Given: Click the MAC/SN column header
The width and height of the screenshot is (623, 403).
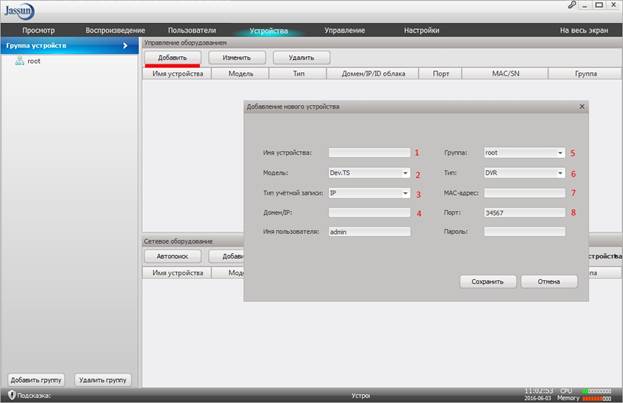Looking at the screenshot, I should 505,74.
